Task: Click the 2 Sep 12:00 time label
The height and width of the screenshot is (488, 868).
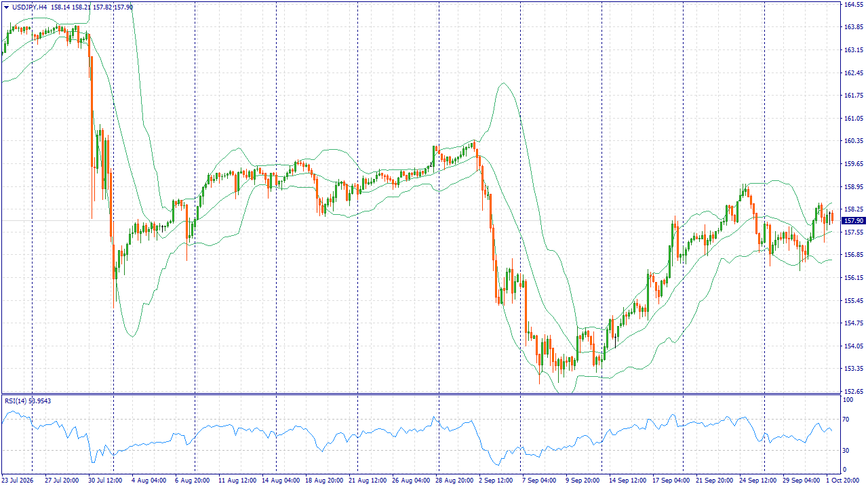Action: click(496, 481)
